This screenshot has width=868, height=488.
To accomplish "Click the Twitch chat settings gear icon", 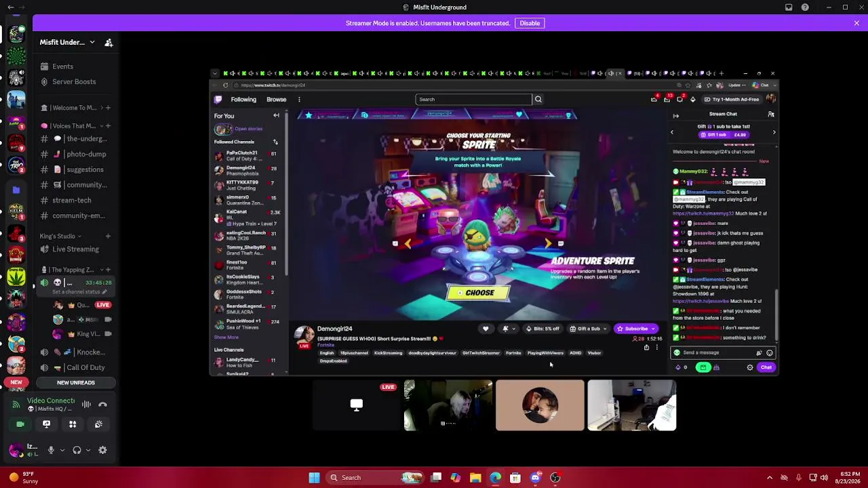I will (750, 367).
